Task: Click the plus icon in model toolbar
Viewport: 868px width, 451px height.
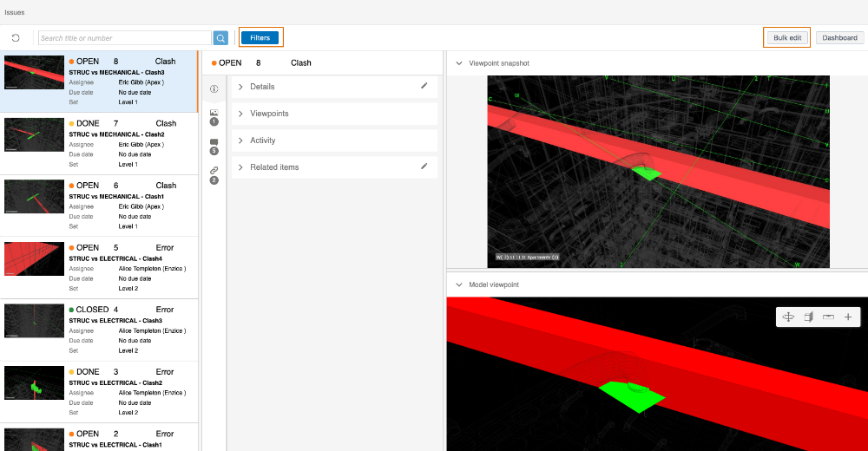Action: [848, 317]
